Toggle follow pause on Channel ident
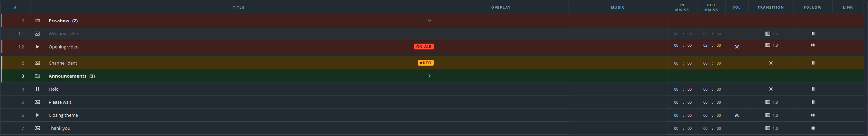Viewport: 868px width, 136px height. pyautogui.click(x=813, y=63)
